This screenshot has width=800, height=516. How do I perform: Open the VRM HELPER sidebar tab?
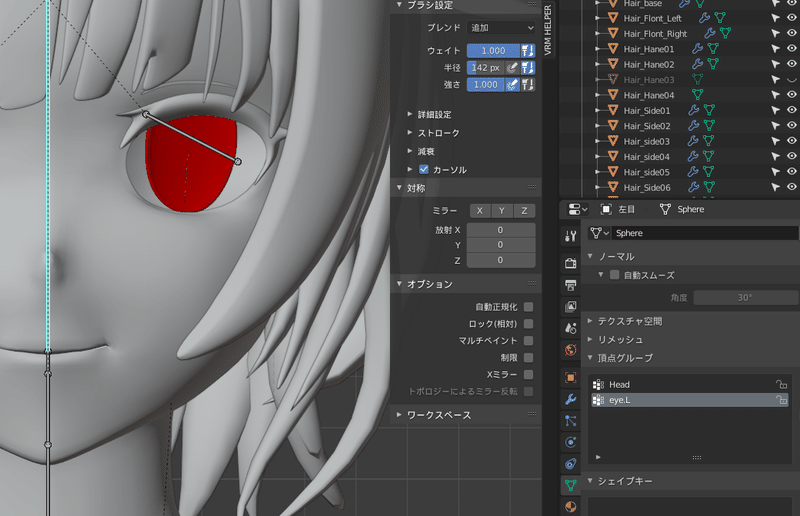click(548, 30)
